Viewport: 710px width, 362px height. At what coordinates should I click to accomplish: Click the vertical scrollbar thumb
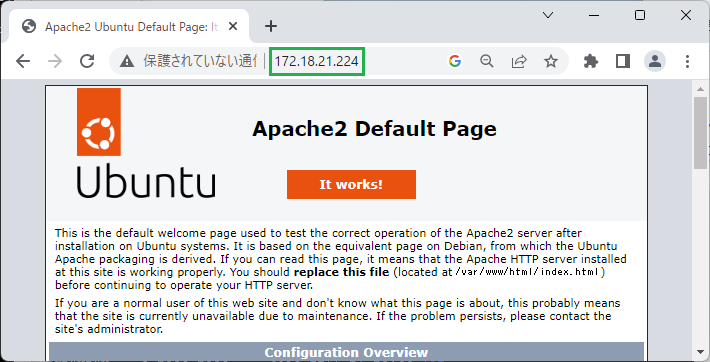[700, 132]
